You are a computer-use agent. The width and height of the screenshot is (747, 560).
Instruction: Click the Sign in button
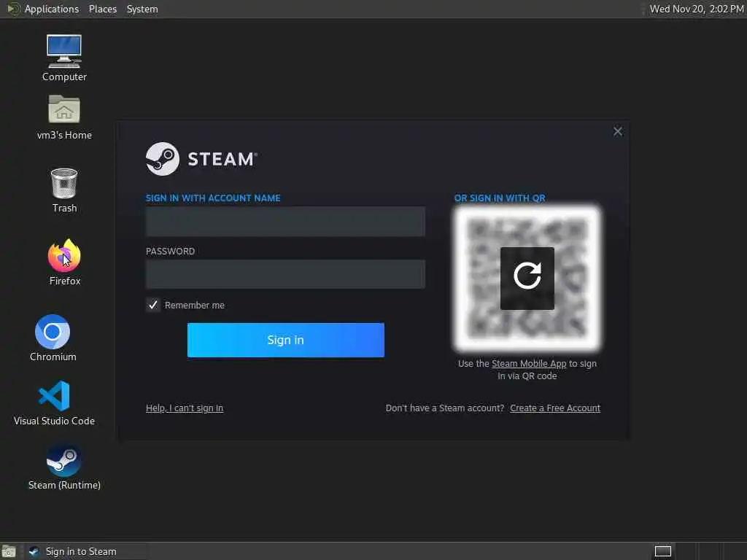click(286, 340)
